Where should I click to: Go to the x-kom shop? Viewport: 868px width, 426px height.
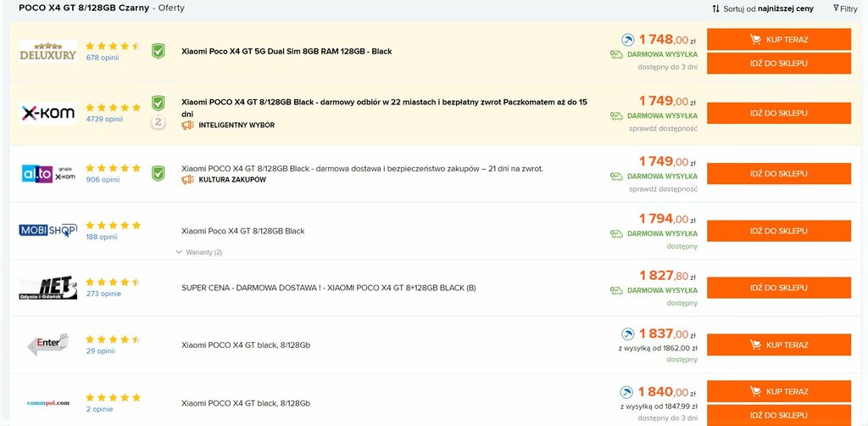point(778,113)
